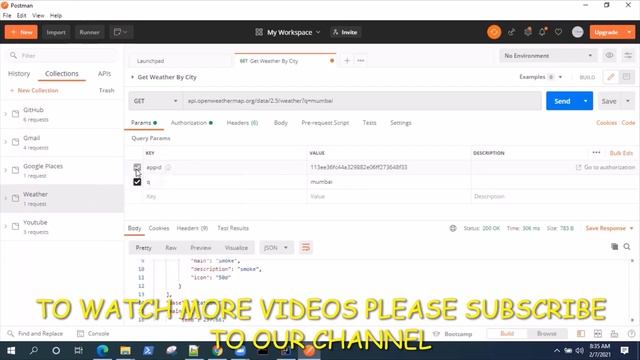This screenshot has width=640, height=360.
Task: Open the Runner button
Action: click(89, 32)
